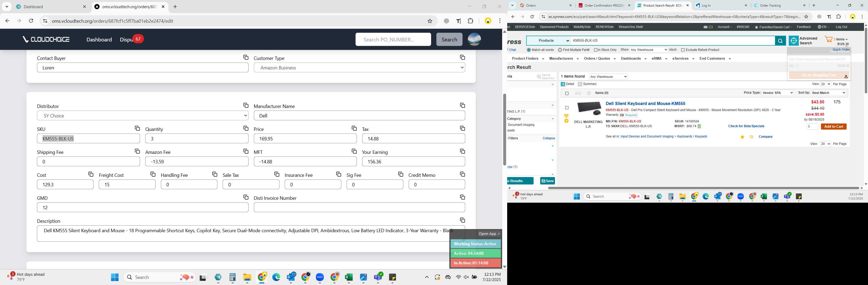
Task: Copy the Cost field value
Action: coord(91,174)
